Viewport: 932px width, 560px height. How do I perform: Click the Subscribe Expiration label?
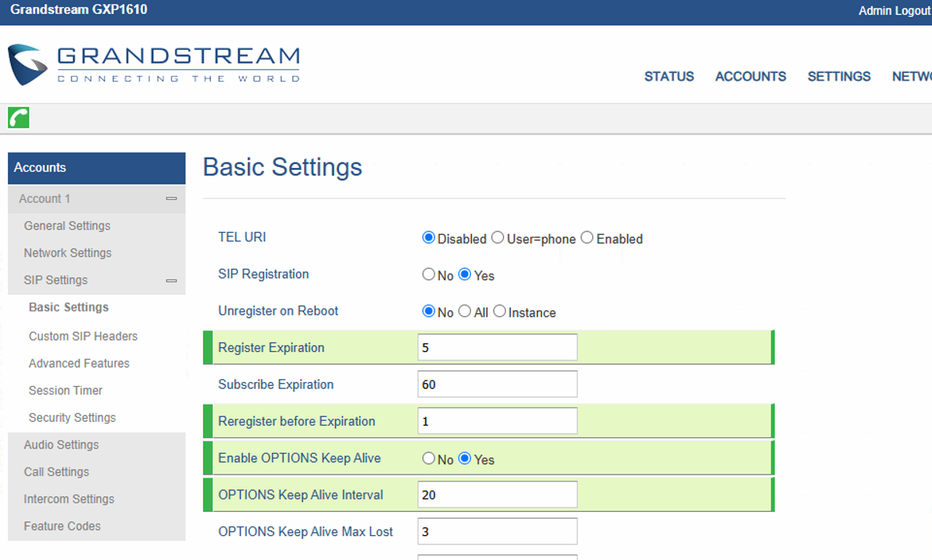click(x=276, y=384)
